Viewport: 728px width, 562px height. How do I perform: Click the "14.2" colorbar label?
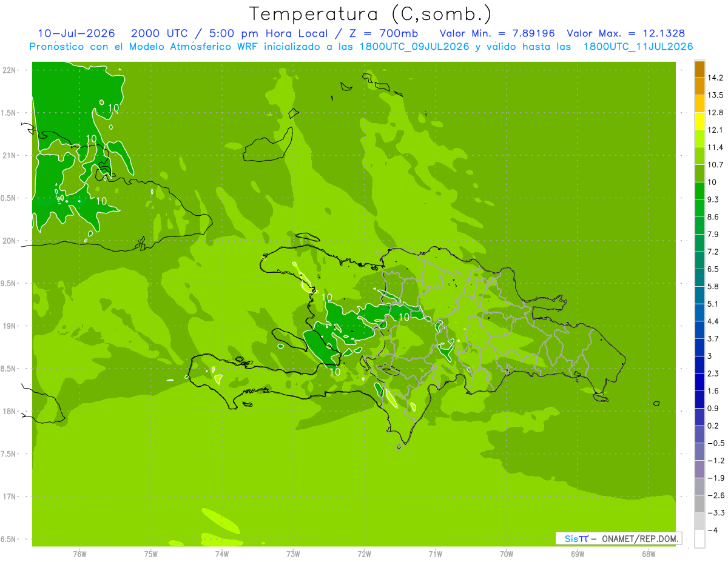[x=715, y=78]
